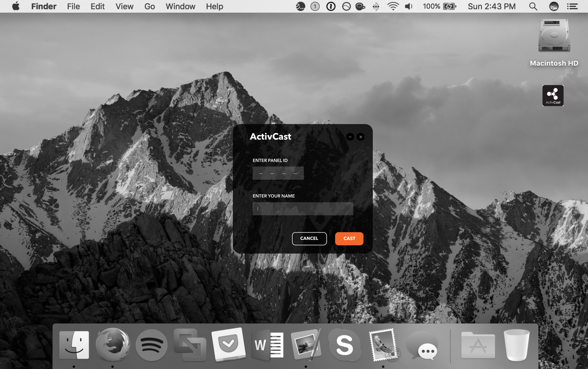Open VMware Fusion in the Dock
The image size is (588, 369).
point(190,345)
